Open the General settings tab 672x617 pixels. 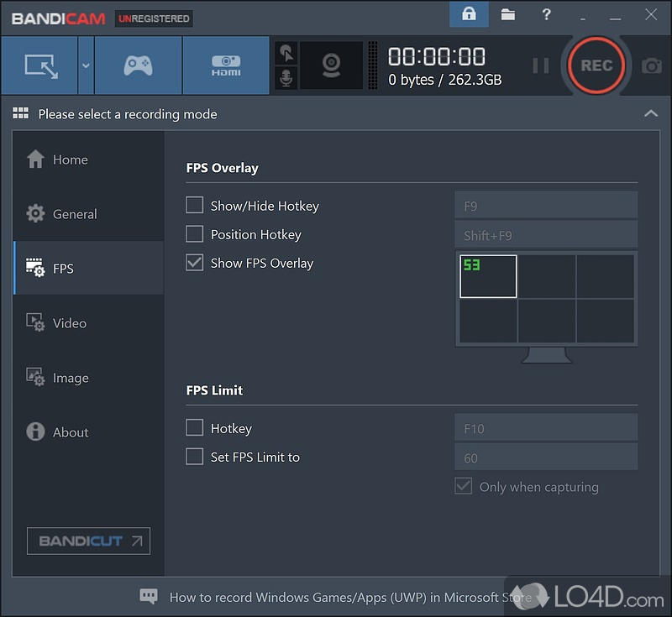[88, 214]
